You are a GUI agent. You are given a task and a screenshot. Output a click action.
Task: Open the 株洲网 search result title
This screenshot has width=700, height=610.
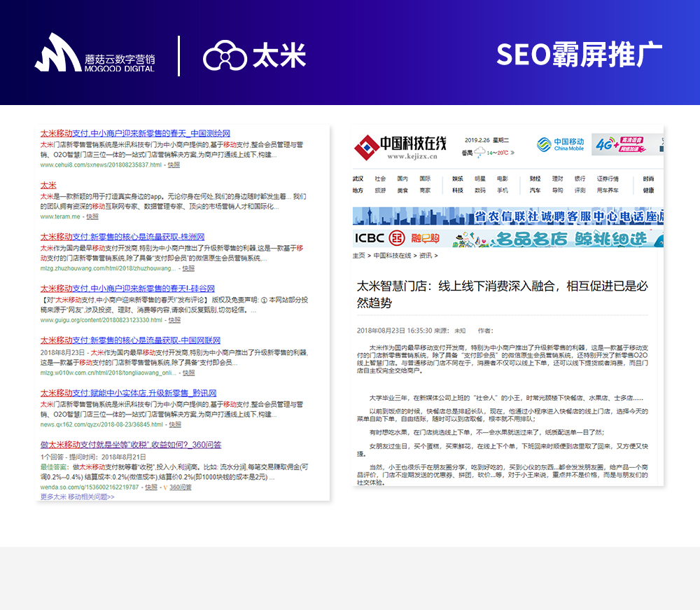122,237
